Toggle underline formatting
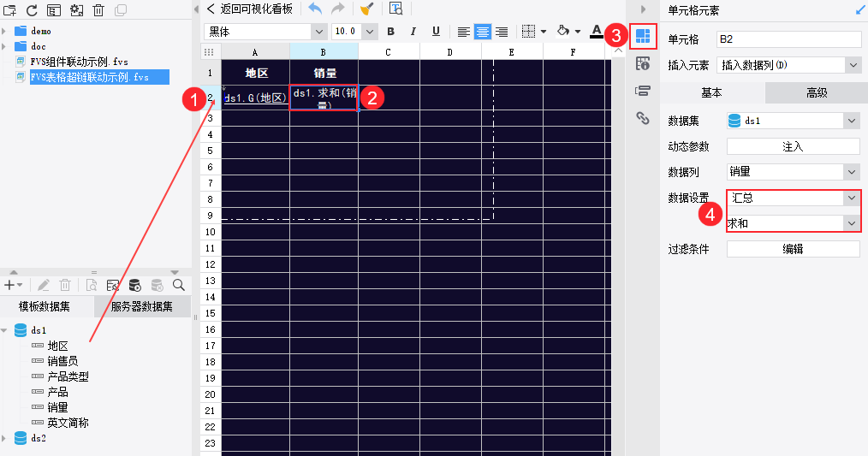This screenshot has width=868, height=456. 437,32
